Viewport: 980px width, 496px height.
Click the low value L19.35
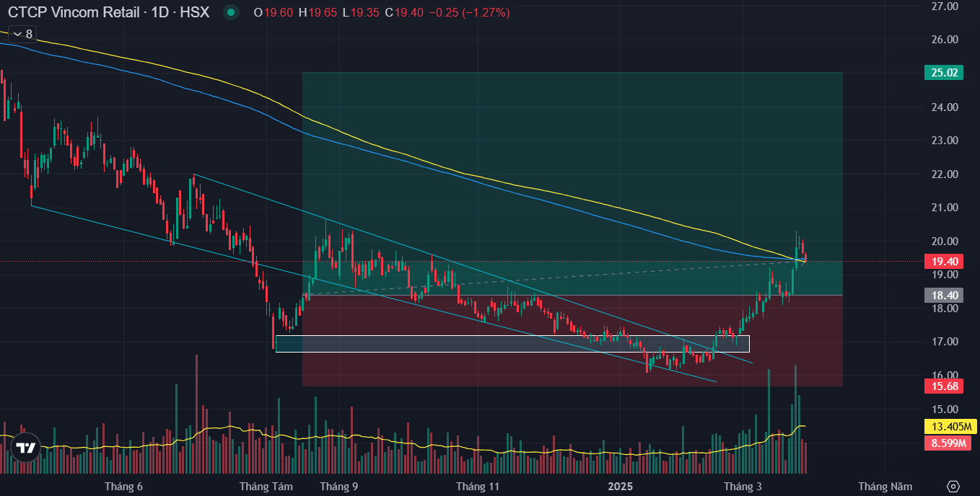[x=361, y=12]
